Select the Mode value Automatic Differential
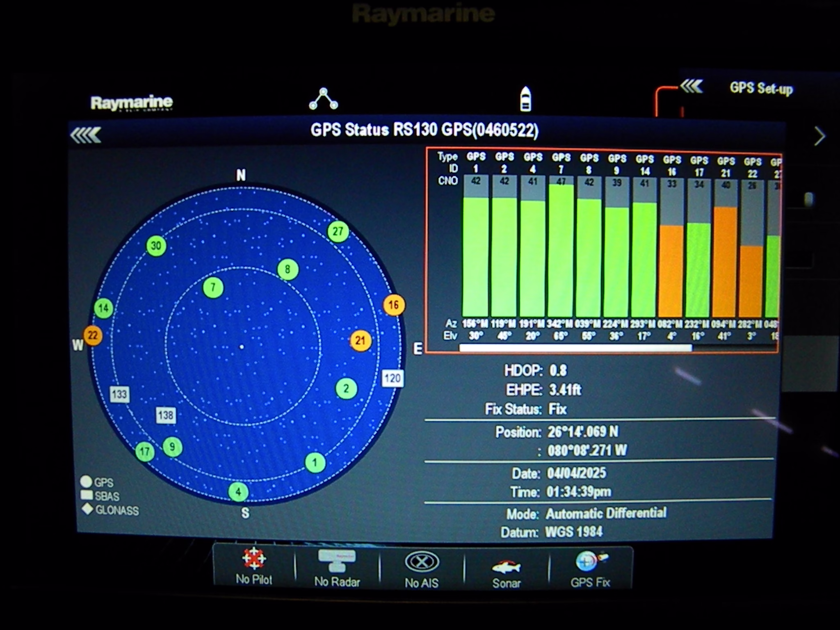This screenshot has width=840, height=630. (x=606, y=514)
